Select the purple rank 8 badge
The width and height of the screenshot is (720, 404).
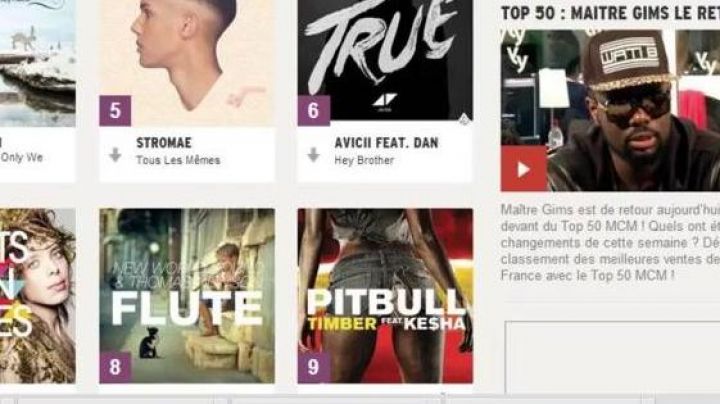point(115,367)
